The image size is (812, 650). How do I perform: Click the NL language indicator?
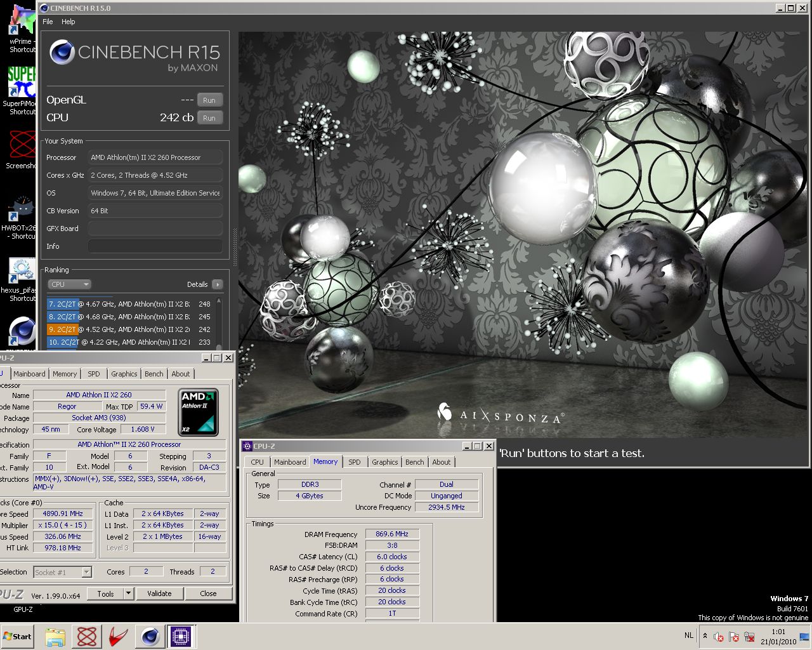pos(689,635)
